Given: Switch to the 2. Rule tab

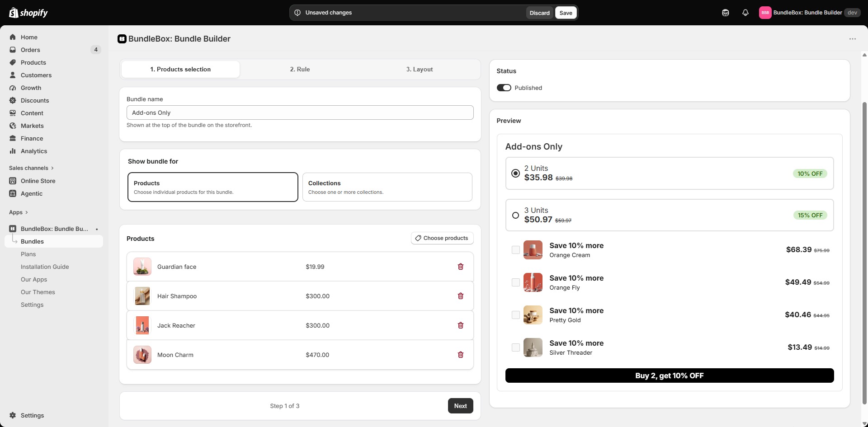Looking at the screenshot, I should (300, 69).
